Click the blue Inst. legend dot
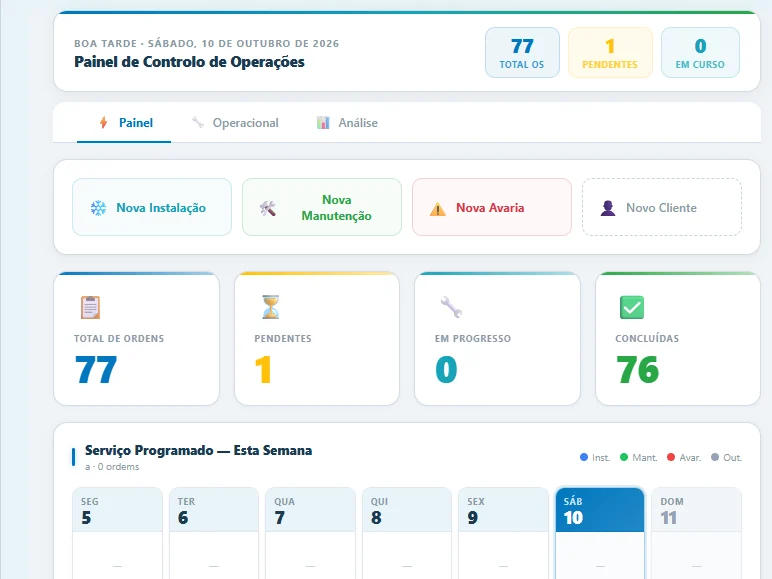This screenshot has width=772, height=579. (x=584, y=457)
